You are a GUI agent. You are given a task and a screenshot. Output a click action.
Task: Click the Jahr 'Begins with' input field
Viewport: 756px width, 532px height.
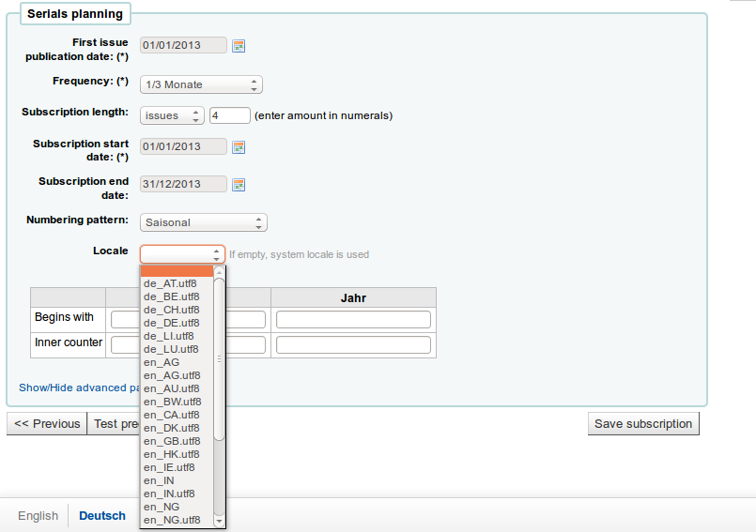tap(353, 320)
